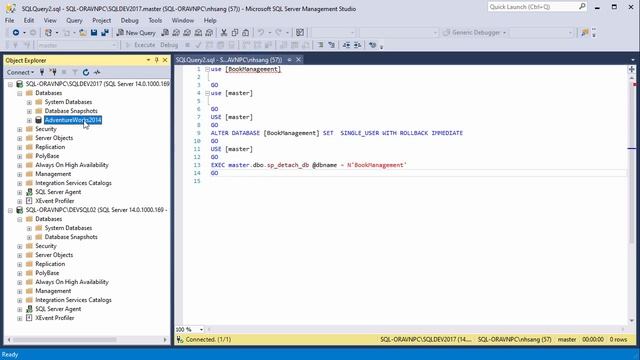Click the connection status icon in query status bar

(180, 339)
